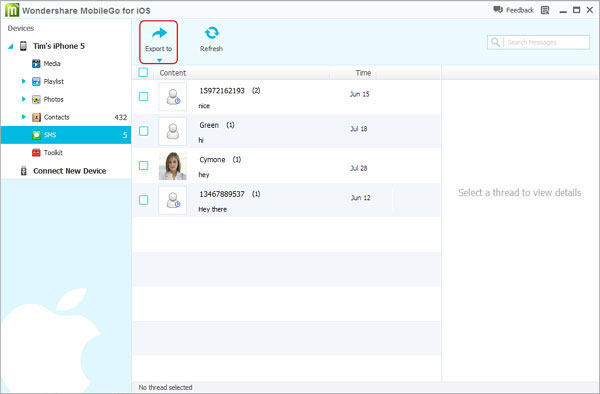Click the 'nice' message preview
600x394 pixels.
coord(204,106)
